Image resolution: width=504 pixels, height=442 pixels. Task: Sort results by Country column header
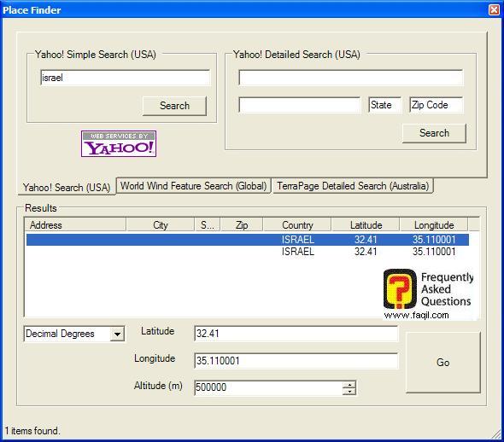297,224
